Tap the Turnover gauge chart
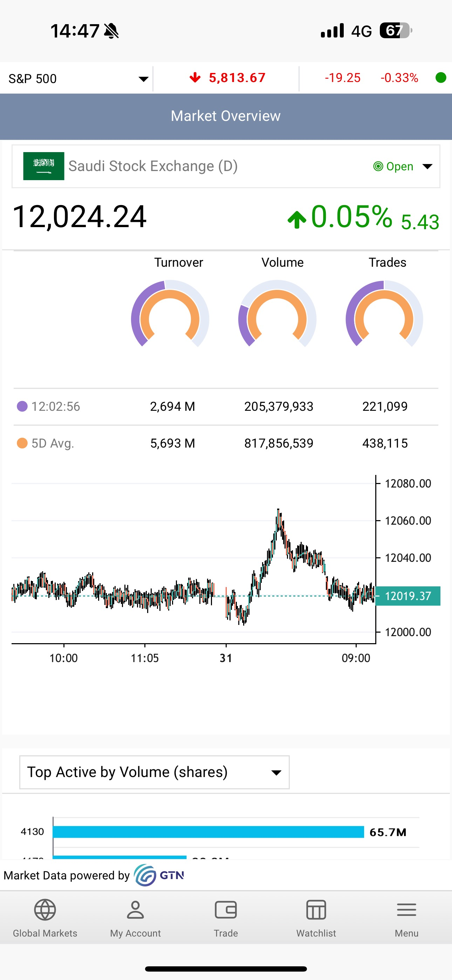This screenshot has height=980, width=452. point(170,313)
